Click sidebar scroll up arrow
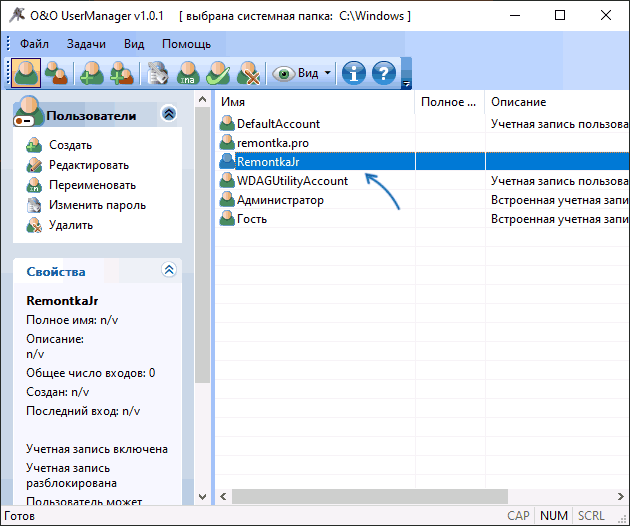 [202, 99]
